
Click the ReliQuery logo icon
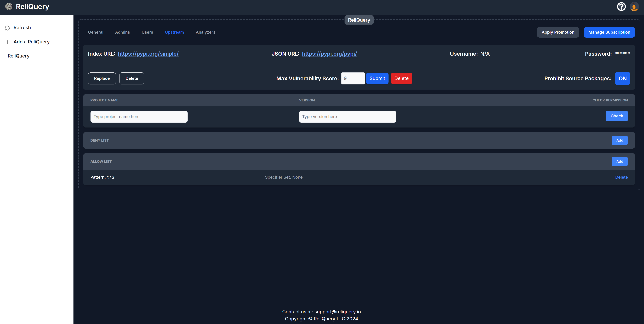click(9, 7)
